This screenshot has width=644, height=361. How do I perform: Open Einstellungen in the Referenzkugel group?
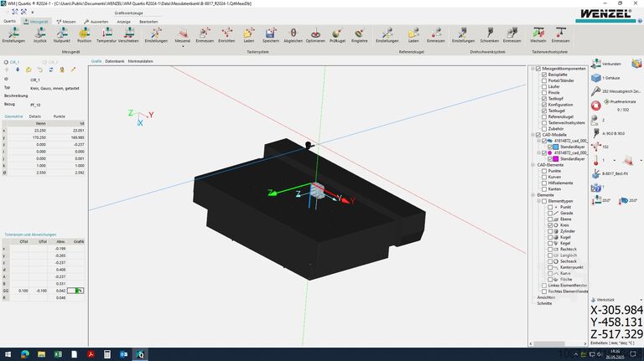click(387, 35)
